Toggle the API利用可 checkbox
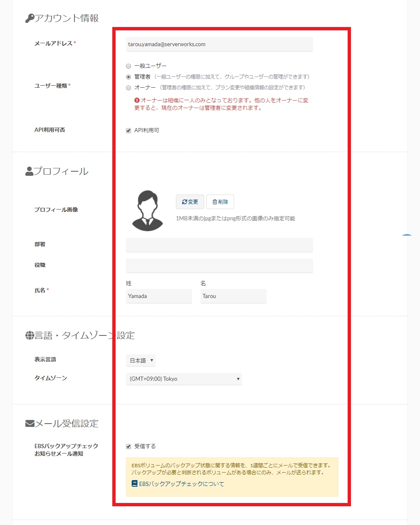Viewport: 420px width, 525px height. (128, 131)
